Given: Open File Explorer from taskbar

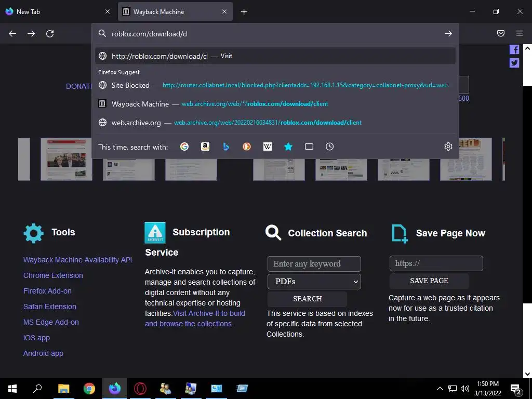Looking at the screenshot, I should tap(63, 389).
